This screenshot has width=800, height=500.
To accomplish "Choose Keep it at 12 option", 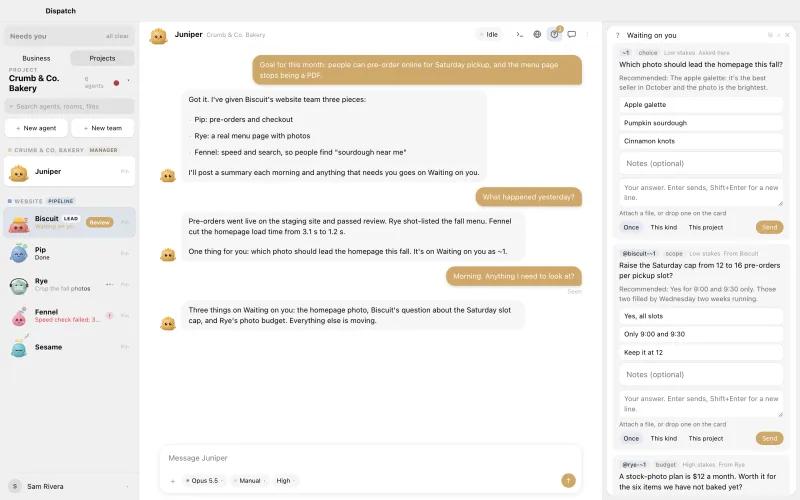I will [x=701, y=353].
